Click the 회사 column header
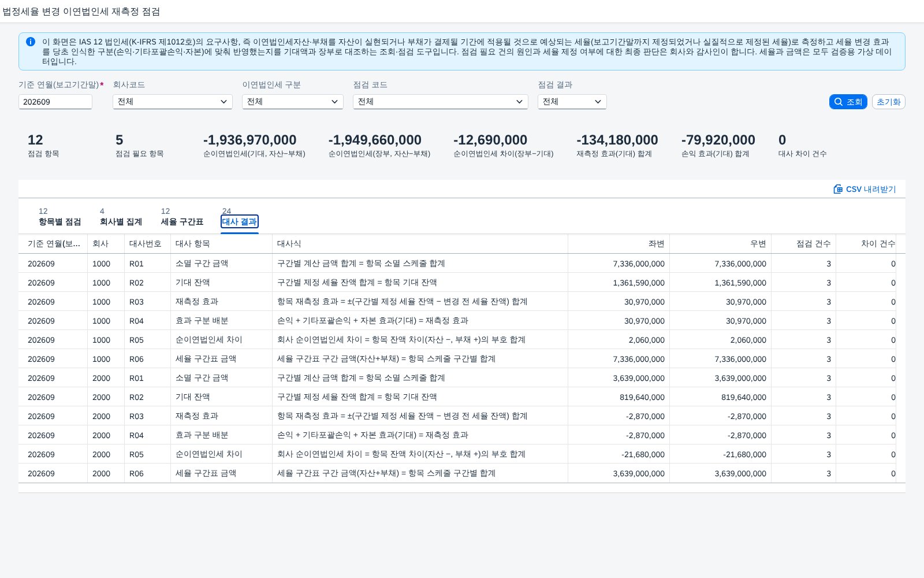The height and width of the screenshot is (578, 924). (x=106, y=244)
